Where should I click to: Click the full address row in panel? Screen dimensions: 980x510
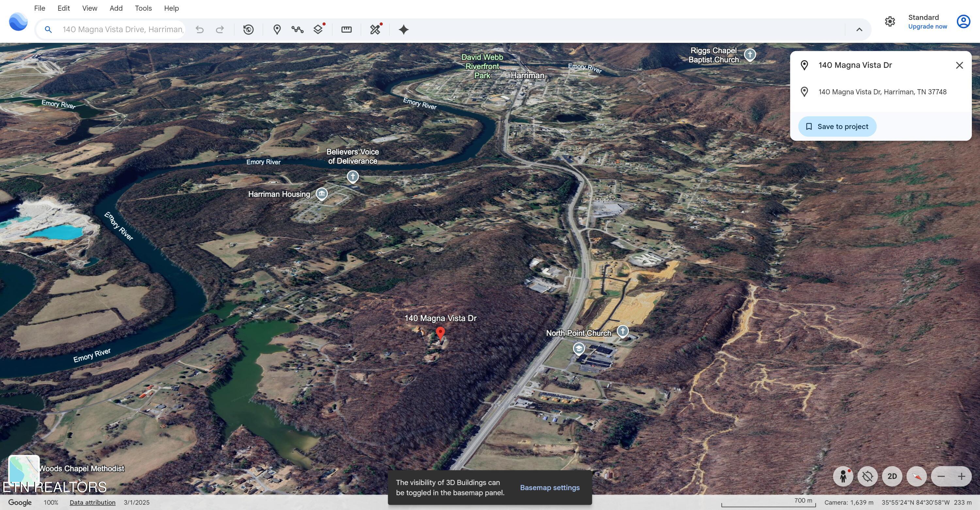click(881, 92)
